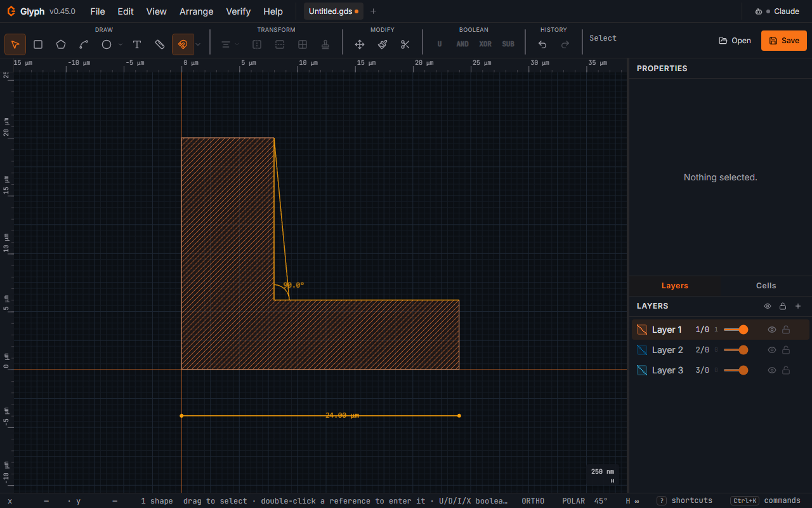Click the Boolean U union button

click(x=440, y=44)
